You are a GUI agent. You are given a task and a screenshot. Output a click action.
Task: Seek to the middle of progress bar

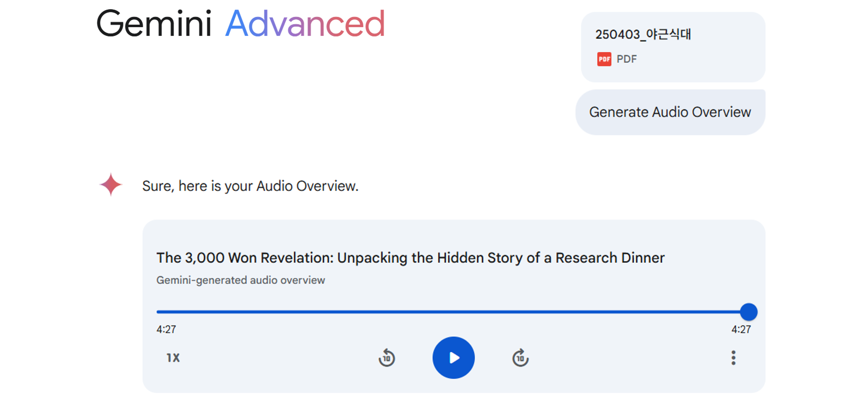click(452, 312)
